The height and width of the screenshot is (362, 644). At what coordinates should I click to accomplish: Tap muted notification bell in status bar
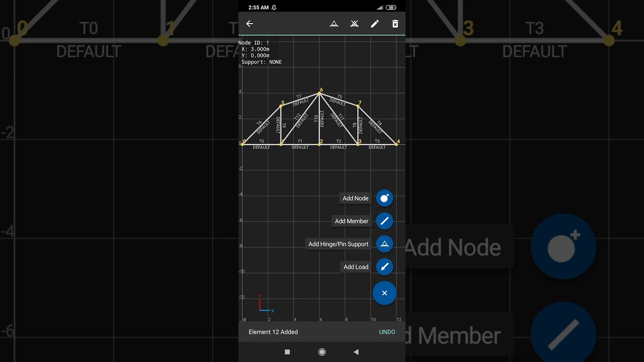(274, 8)
